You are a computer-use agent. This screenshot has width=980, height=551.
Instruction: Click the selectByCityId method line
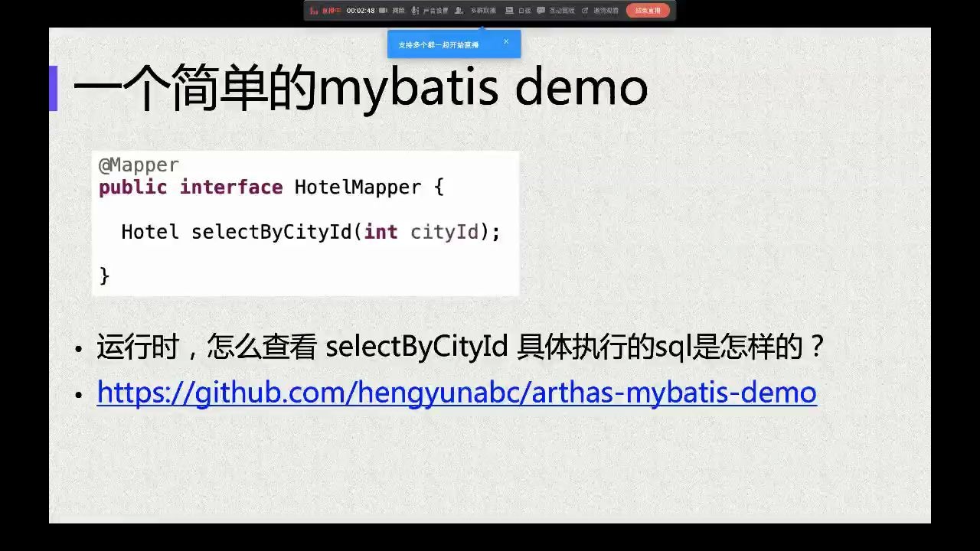311,232
